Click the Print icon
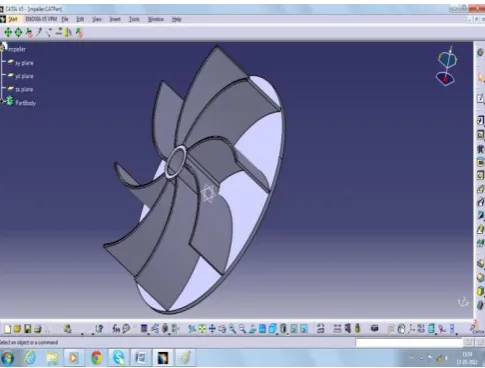 tap(38, 329)
